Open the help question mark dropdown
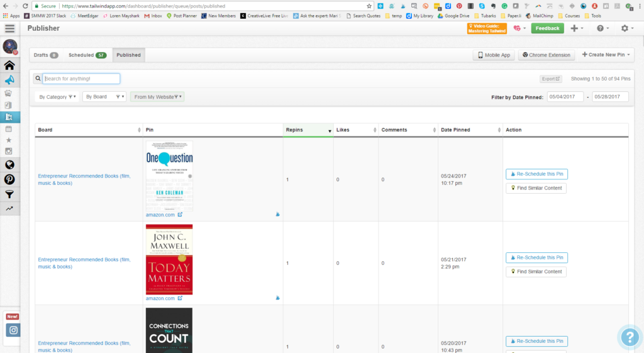 click(602, 28)
